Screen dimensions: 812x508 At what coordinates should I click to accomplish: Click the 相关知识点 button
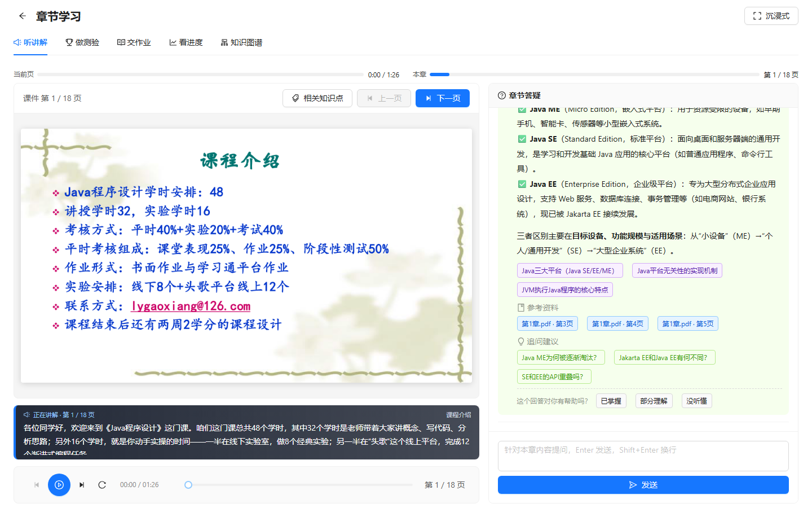pos(317,98)
